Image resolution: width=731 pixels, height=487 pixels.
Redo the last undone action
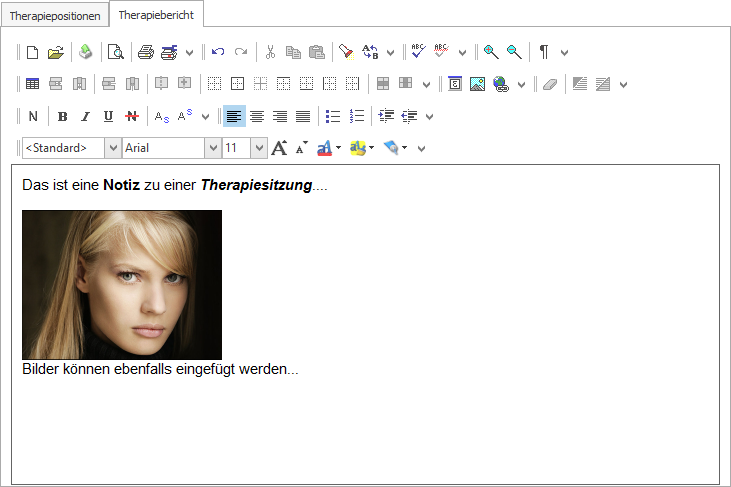coord(241,52)
